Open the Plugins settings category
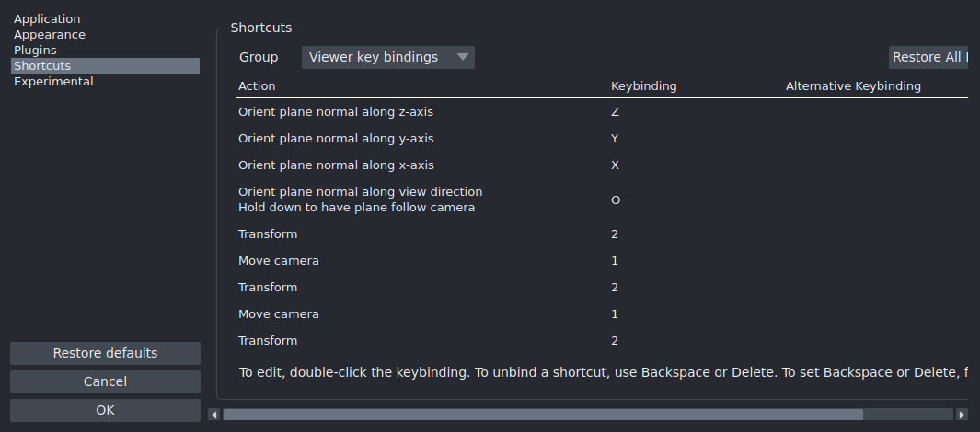Screen dimensions: 980x432 [35, 50]
